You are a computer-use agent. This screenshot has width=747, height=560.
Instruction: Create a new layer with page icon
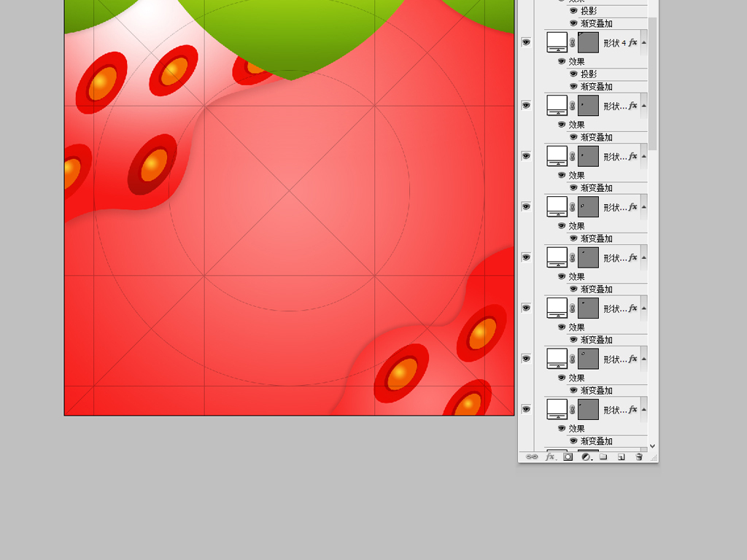coord(621,456)
